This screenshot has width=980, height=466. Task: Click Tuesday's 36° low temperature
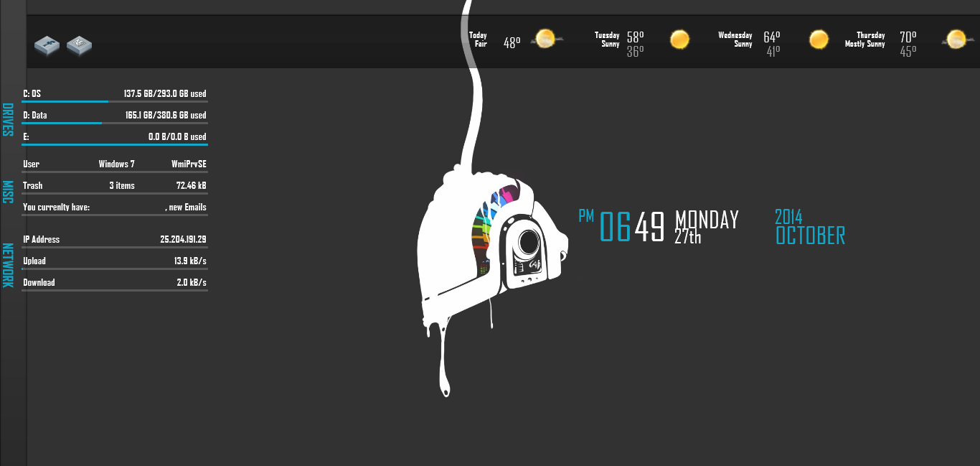(635, 52)
